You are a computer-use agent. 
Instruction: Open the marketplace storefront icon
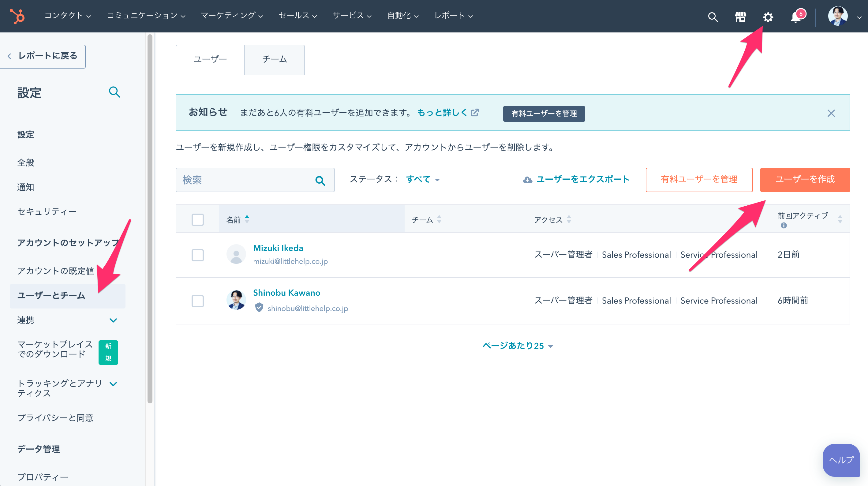(740, 17)
